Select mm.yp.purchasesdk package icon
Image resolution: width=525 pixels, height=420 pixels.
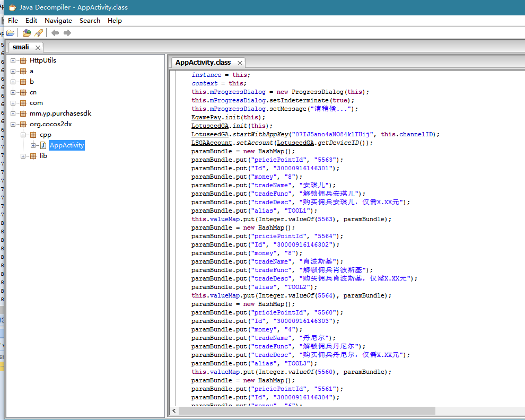coord(23,113)
